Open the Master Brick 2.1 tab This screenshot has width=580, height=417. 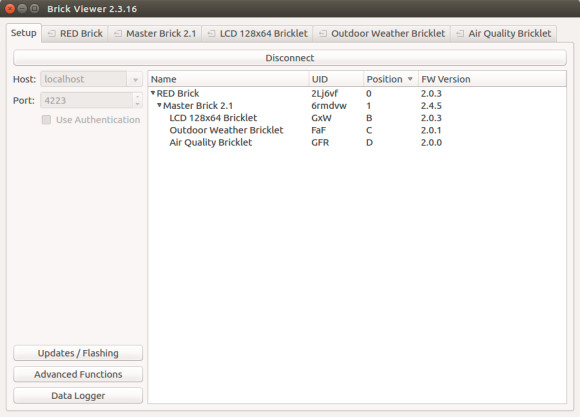155,34
